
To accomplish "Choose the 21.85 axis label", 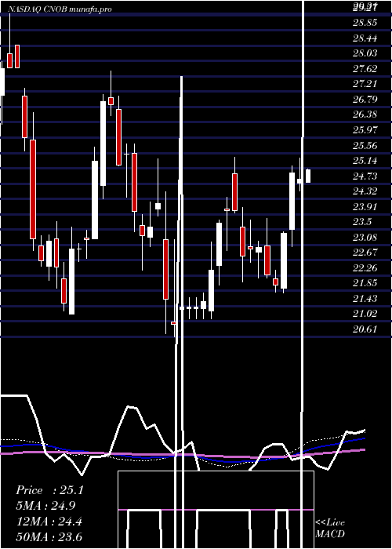I will (365, 283).
